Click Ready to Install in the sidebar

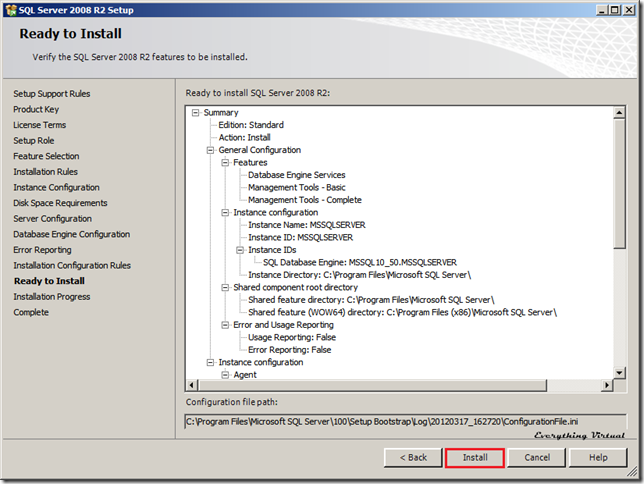point(49,281)
